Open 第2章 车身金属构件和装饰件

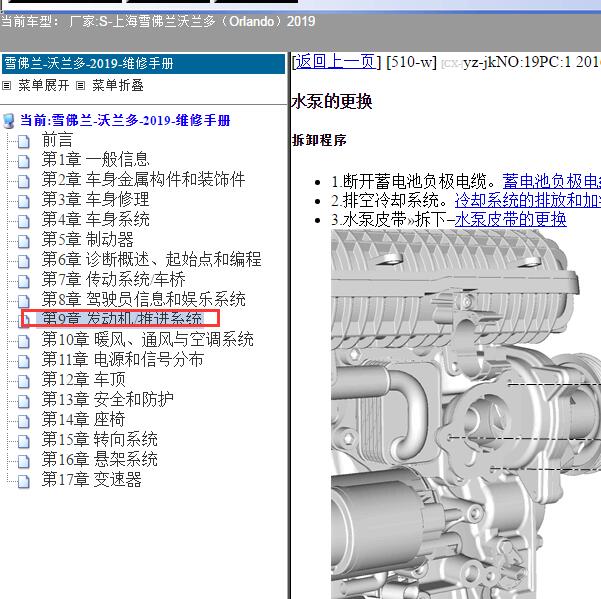click(143, 179)
